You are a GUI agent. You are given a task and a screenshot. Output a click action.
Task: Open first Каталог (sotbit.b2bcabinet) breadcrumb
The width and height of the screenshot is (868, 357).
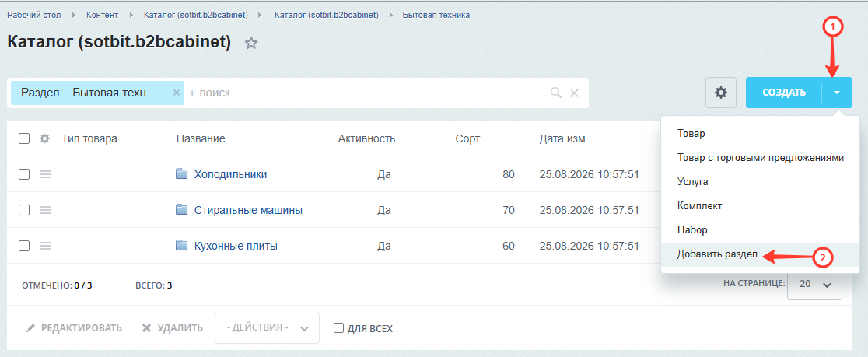point(195,15)
